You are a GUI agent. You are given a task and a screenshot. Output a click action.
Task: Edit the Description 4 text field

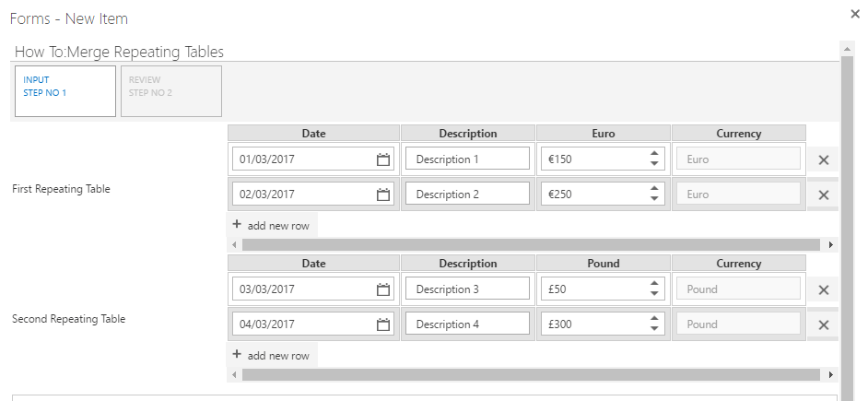467,324
